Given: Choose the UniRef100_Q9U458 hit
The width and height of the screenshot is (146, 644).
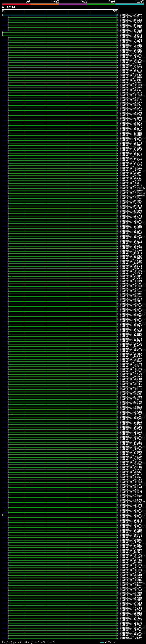Looking at the screenshot, I should tap(131, 47).
